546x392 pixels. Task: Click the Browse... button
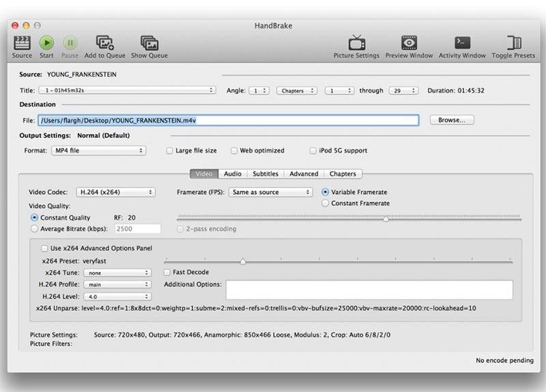(451, 120)
